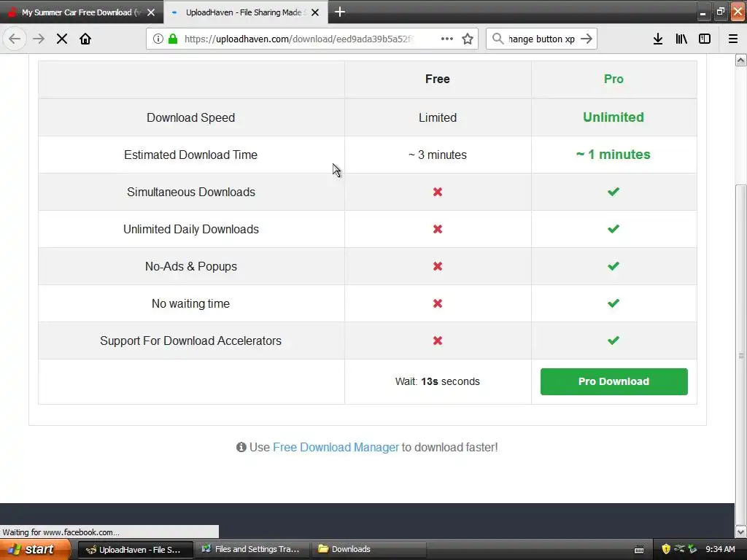Click the search magnifier icon
This screenshot has width=747, height=560.
tap(498, 39)
